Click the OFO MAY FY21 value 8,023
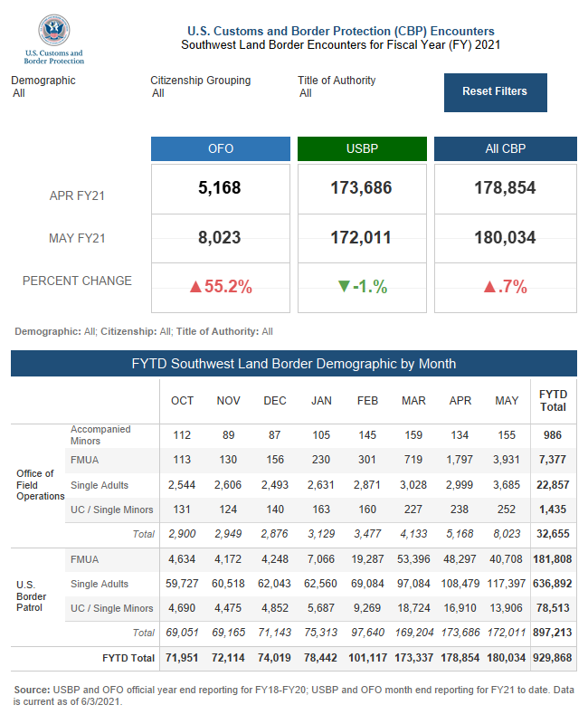 [x=220, y=238]
